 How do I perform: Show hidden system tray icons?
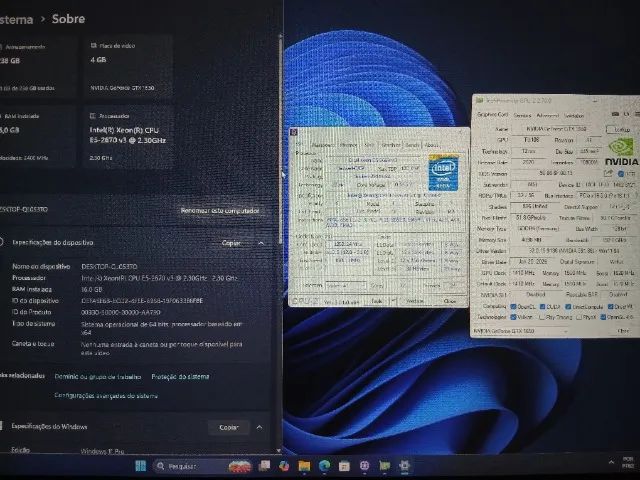coord(611,462)
